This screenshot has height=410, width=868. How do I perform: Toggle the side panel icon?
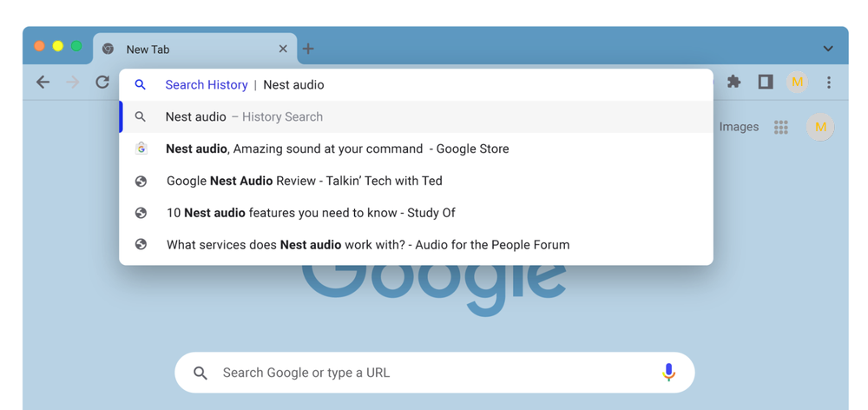(x=766, y=82)
